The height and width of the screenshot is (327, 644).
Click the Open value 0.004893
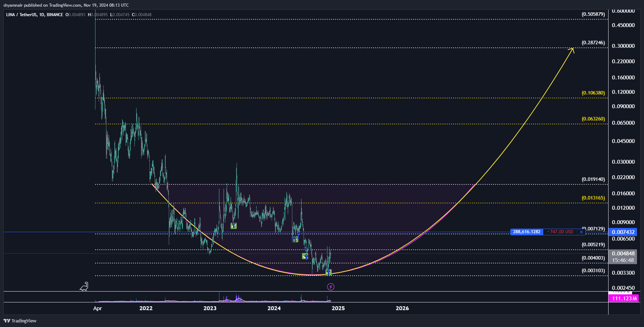coord(77,14)
